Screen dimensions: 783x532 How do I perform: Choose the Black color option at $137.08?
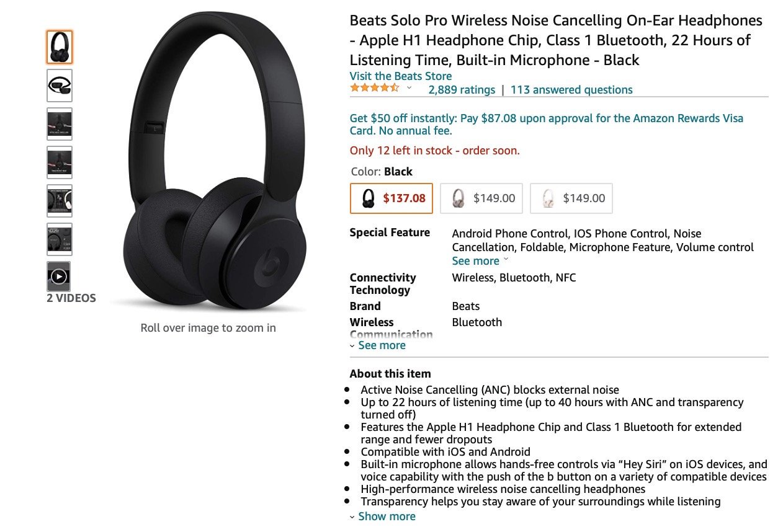click(x=391, y=198)
